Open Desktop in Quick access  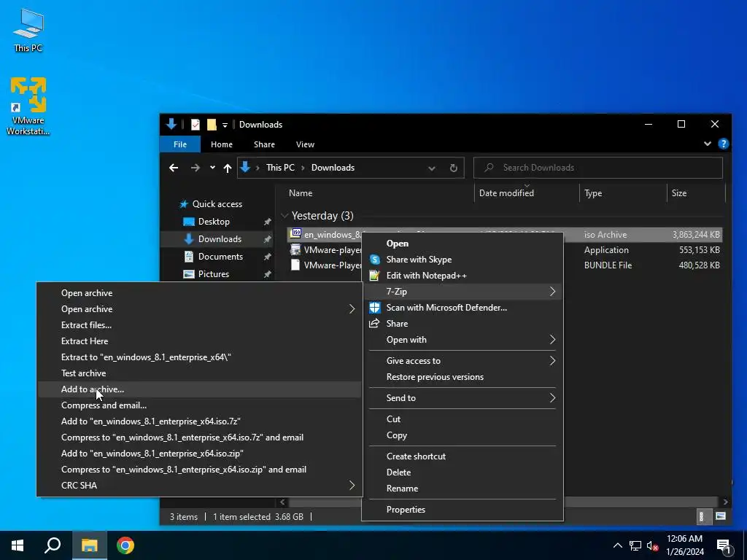coord(214,222)
